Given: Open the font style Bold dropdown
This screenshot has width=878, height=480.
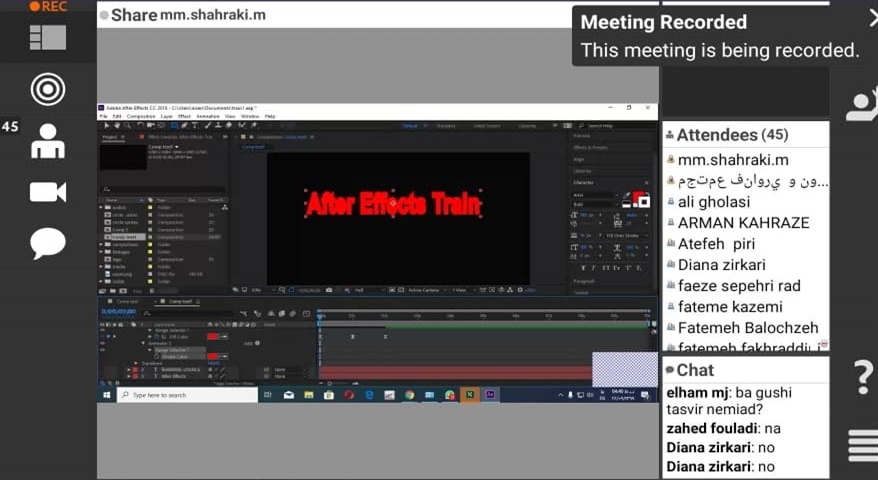Looking at the screenshot, I should pyautogui.click(x=595, y=204).
